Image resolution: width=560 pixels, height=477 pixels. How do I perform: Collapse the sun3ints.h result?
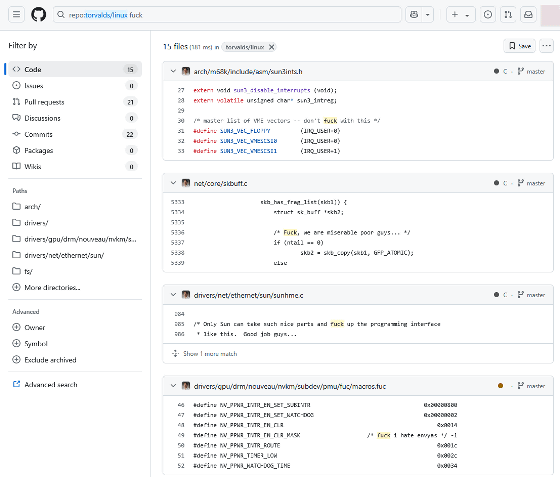point(173,71)
